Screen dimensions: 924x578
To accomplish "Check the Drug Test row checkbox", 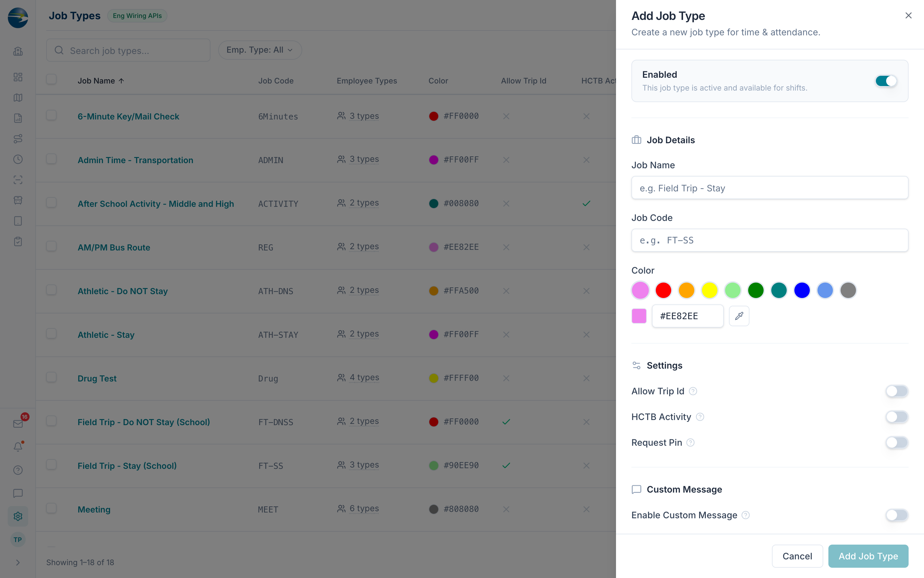I will (x=51, y=377).
